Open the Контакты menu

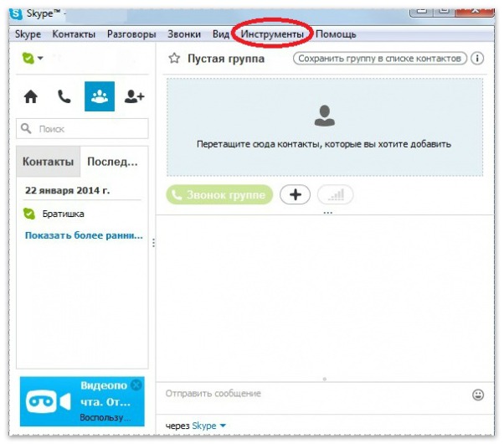(74, 34)
